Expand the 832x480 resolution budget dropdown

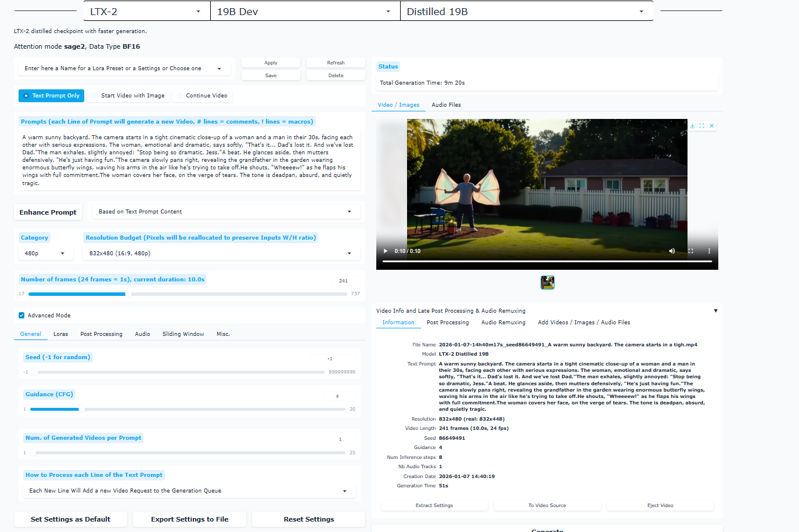222,254
